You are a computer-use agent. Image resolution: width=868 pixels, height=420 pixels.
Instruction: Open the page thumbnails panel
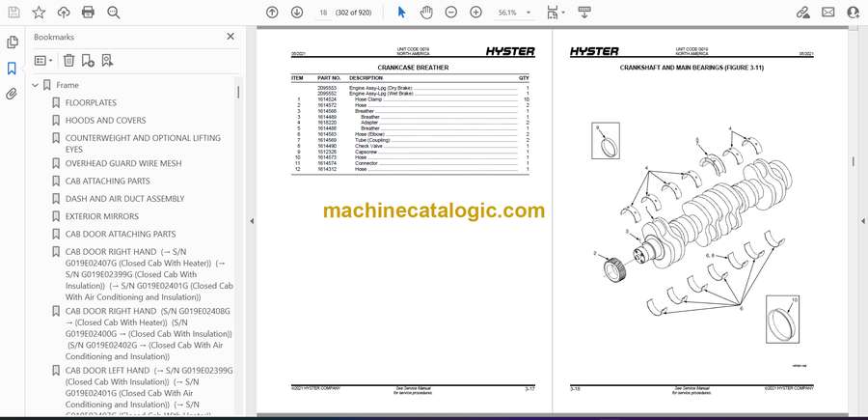click(13, 42)
